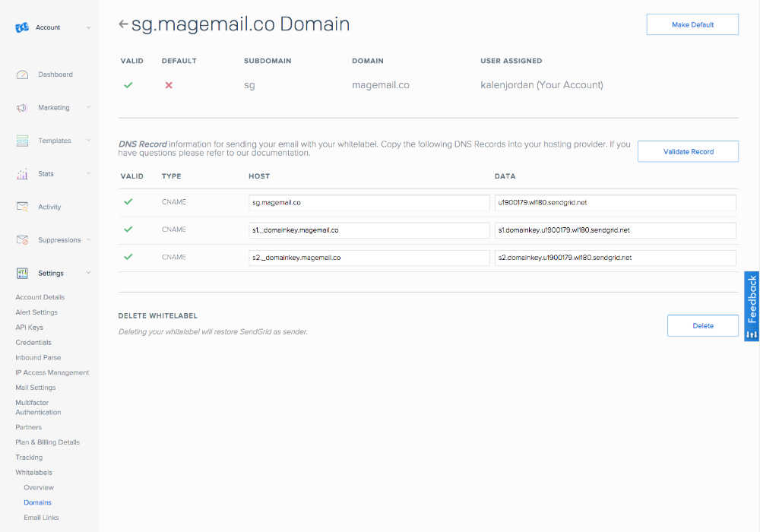Open Whitelabels Email Links page
The width and height of the screenshot is (760, 532).
coord(41,518)
